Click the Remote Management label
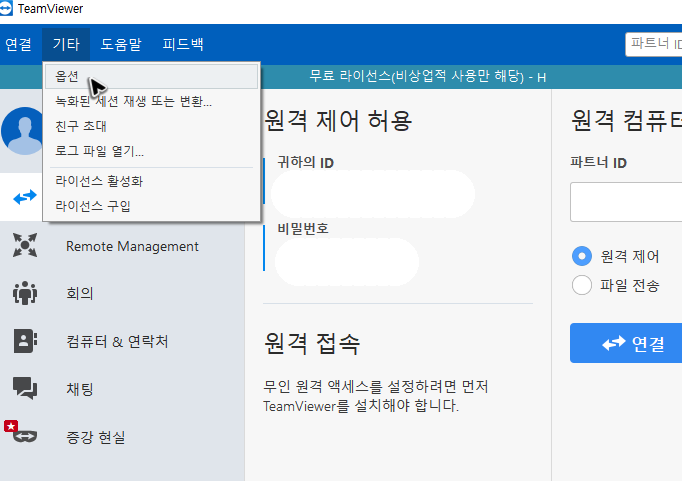 [132, 246]
